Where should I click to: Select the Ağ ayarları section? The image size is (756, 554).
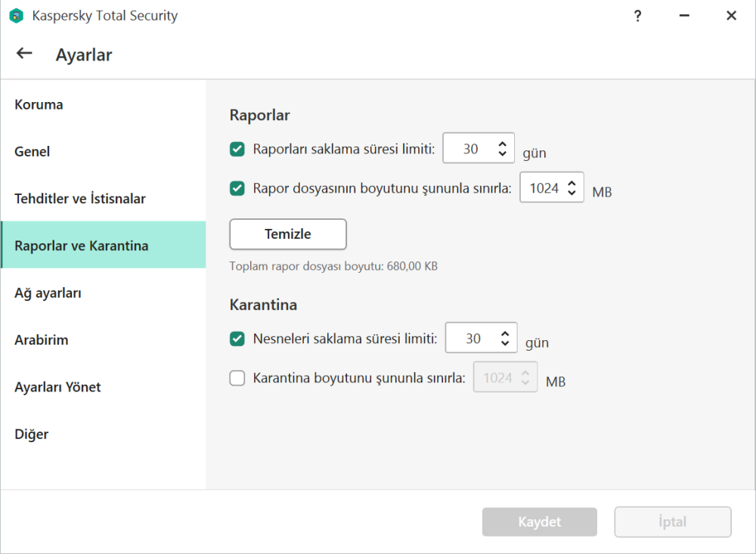point(48,292)
